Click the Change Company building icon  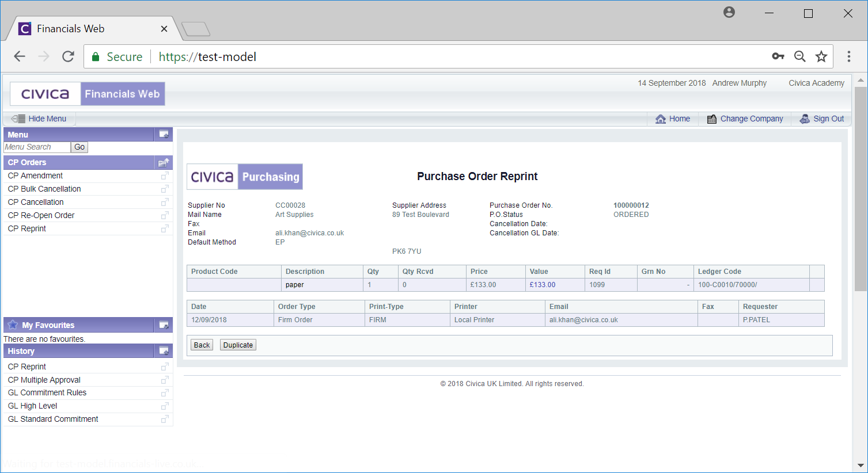(712, 119)
